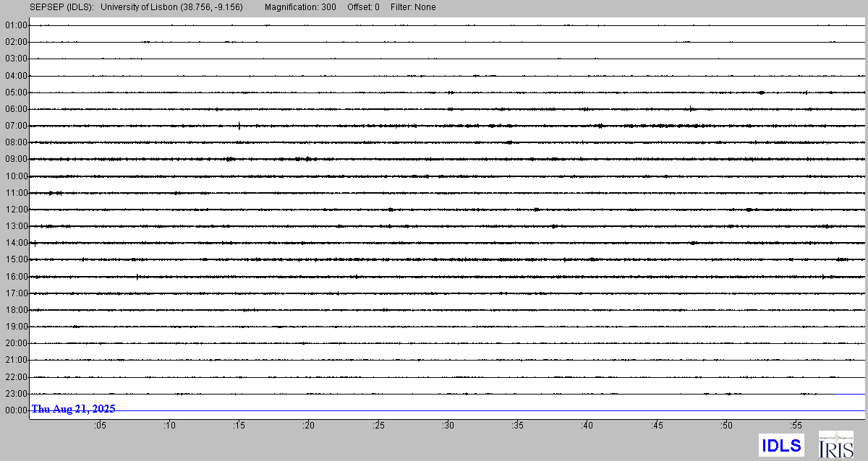868x461 pixels.
Task: Select the 21:00 hour label
Action: click(x=16, y=360)
